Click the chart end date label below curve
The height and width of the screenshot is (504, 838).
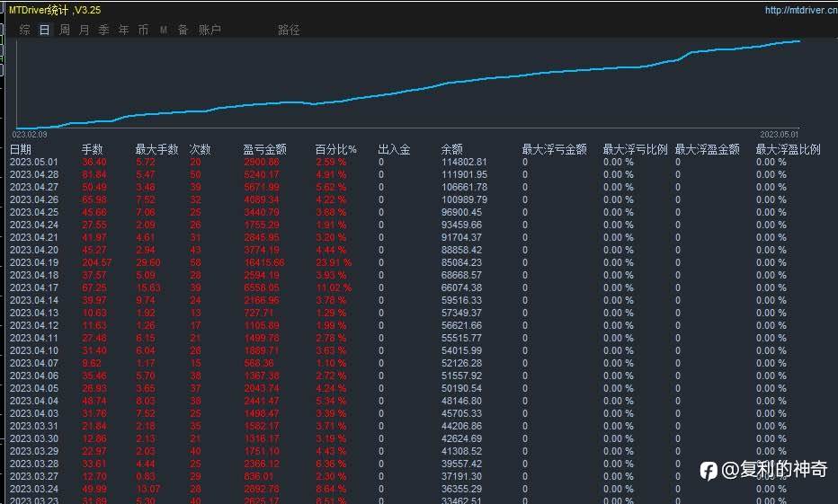(x=780, y=135)
